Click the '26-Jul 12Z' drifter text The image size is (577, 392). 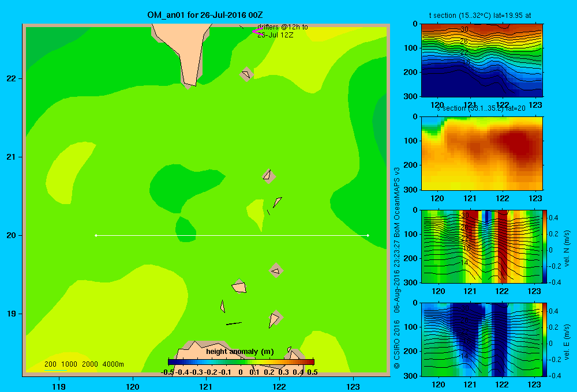click(275, 35)
